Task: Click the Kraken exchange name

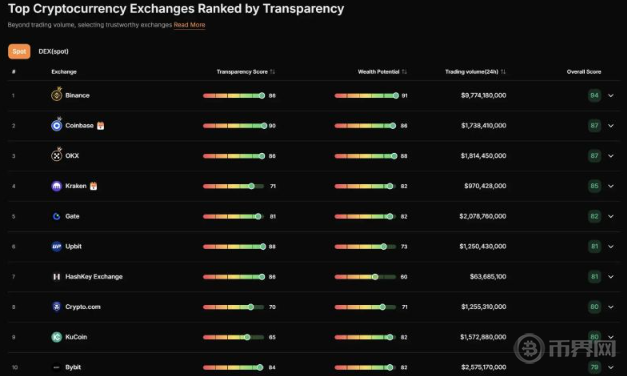Action: (76, 186)
